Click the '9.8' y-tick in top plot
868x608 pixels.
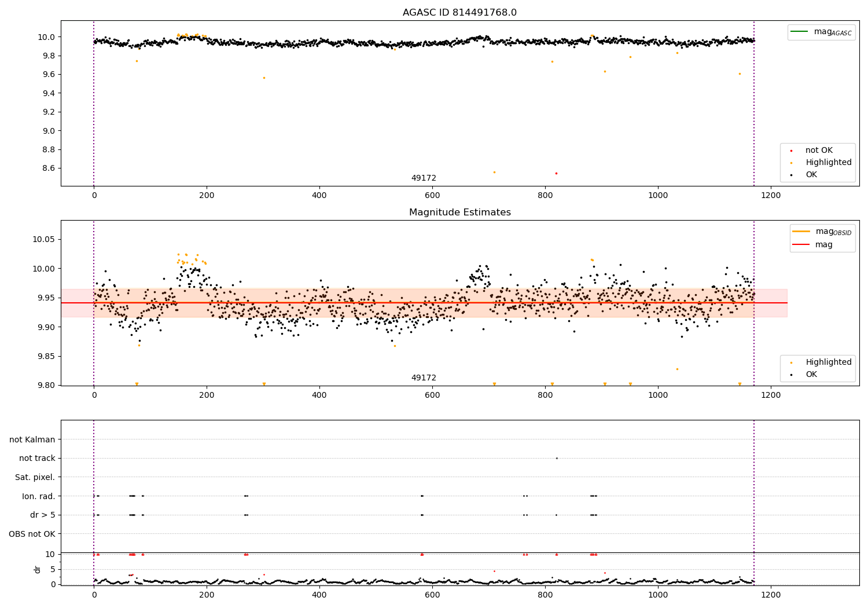pyautogui.click(x=49, y=56)
